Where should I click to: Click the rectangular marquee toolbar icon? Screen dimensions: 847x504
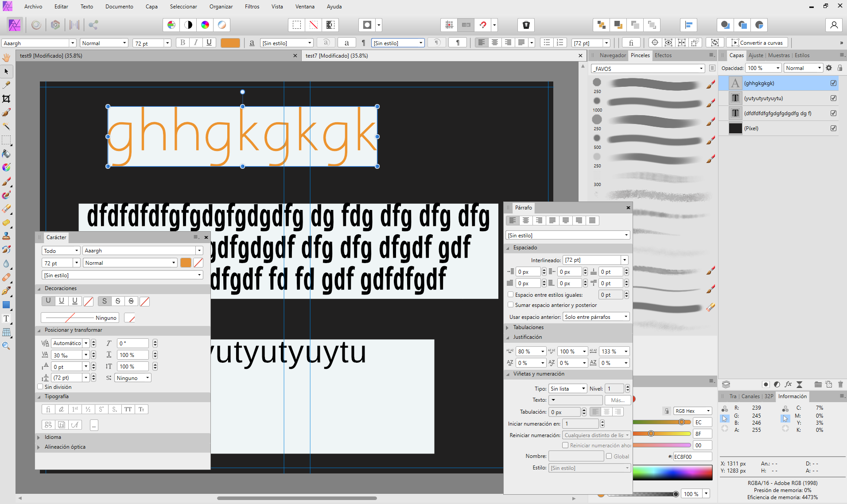[x=297, y=25]
